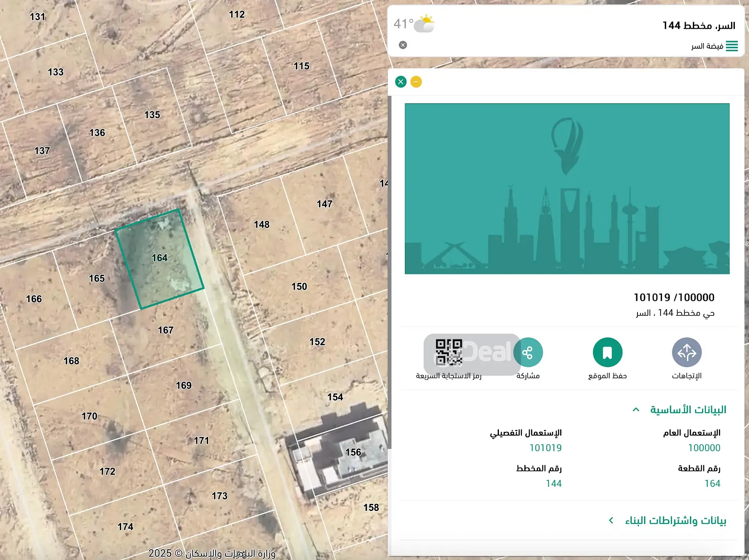This screenshot has height=560, width=749.
Task: Click the plan number value 144
Action: pos(553,483)
